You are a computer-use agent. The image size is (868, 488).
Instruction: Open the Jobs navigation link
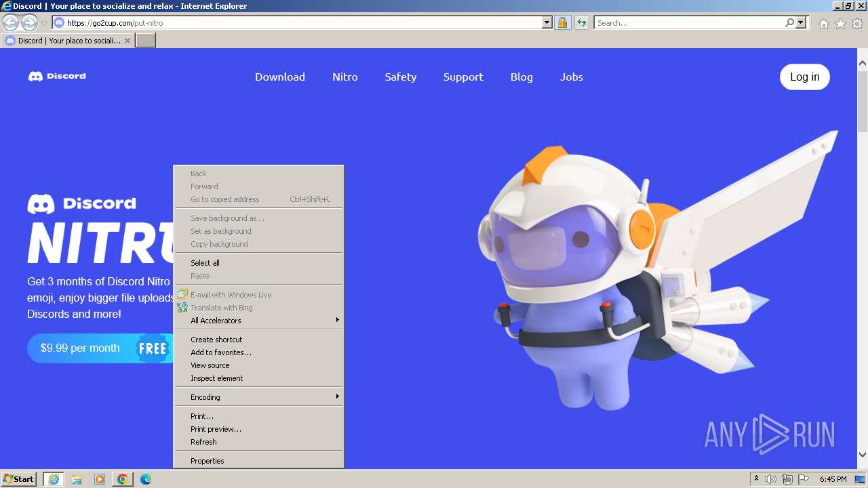(572, 77)
